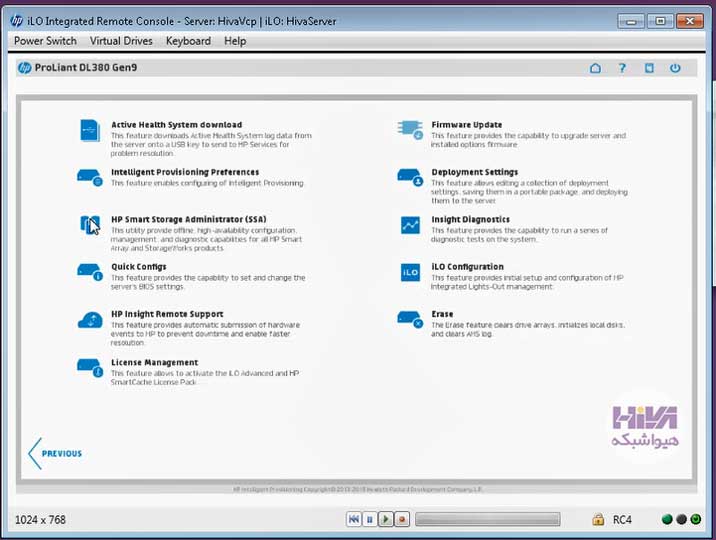Viewport: 716px width, 540px height.
Task: Click the iLO Configuration title
Action: [468, 267]
